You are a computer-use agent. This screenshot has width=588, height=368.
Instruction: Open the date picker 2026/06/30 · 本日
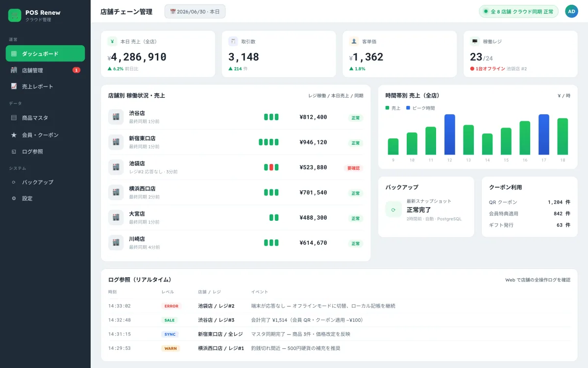point(195,11)
